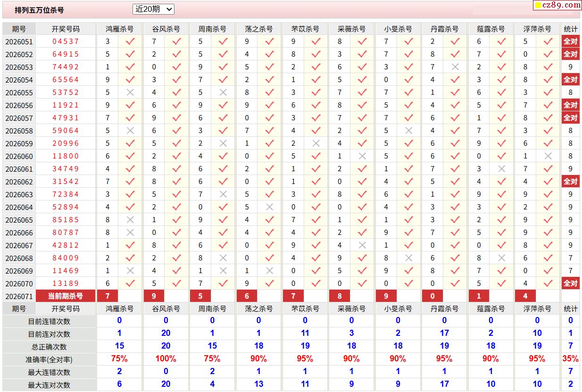Click the red 9 box under 谷风杀号

[x=154, y=296]
